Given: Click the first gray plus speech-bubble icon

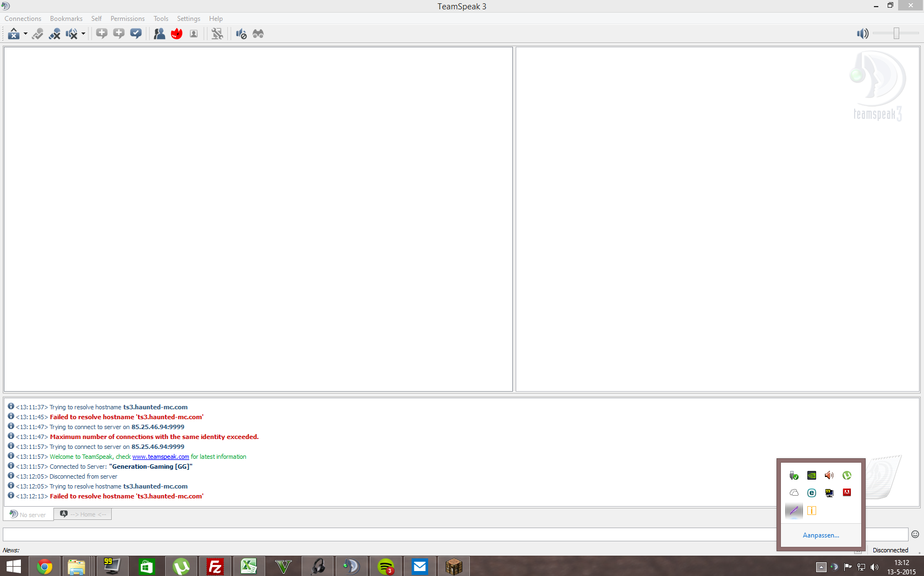Looking at the screenshot, I should [x=102, y=34].
